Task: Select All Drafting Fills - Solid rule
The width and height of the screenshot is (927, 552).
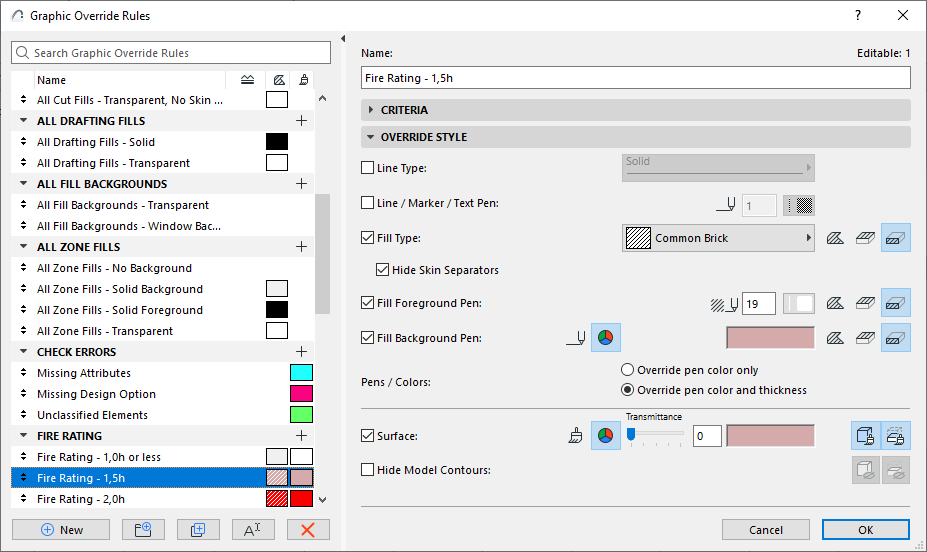Action: [163, 142]
